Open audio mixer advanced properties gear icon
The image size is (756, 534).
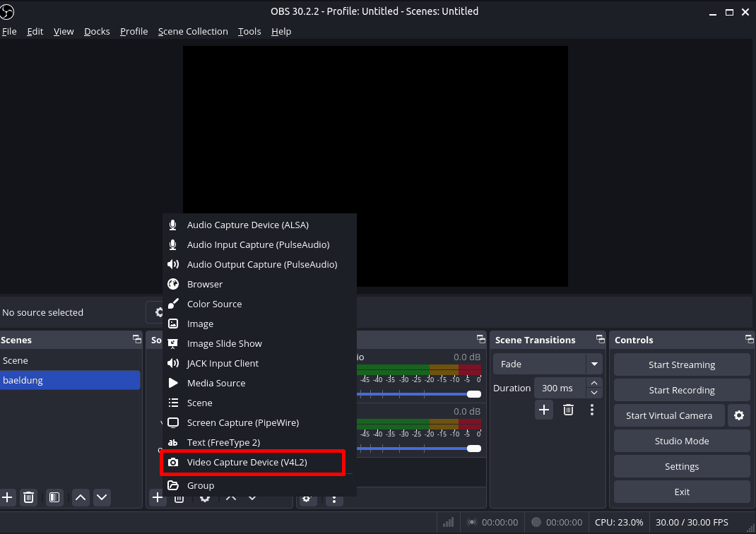pos(307,499)
